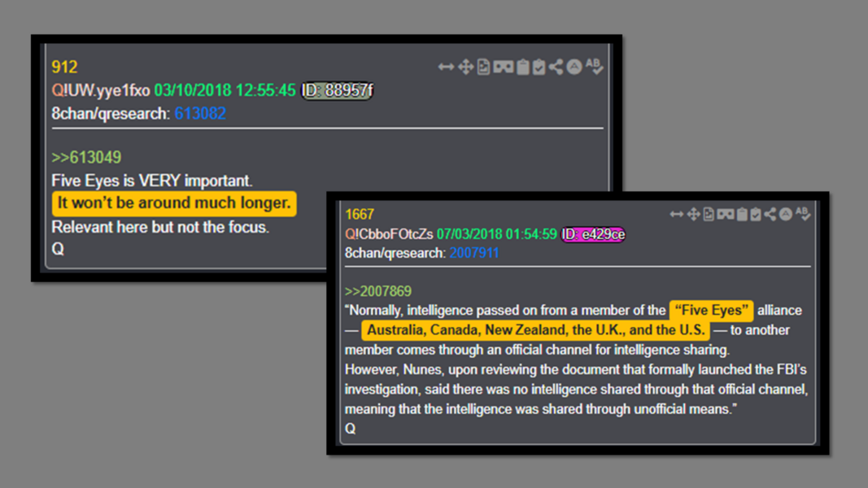
Task: Click the circled A icon on post 1667
Action: point(786,214)
